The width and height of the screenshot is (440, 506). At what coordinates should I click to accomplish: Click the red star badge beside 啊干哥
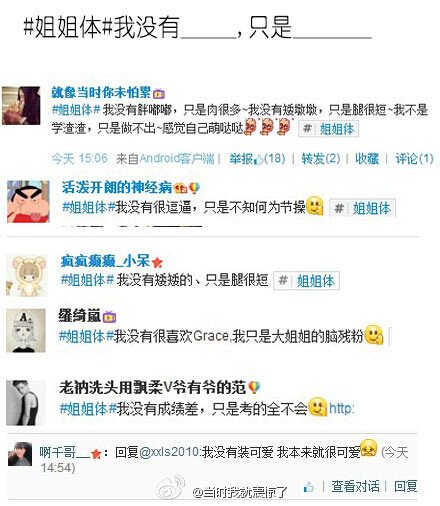point(96,454)
